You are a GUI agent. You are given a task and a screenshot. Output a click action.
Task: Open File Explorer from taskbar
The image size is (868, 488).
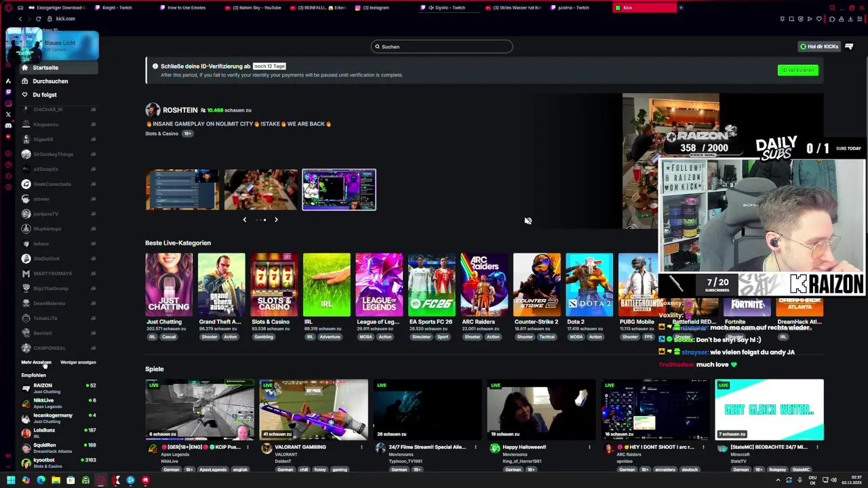coord(56,480)
